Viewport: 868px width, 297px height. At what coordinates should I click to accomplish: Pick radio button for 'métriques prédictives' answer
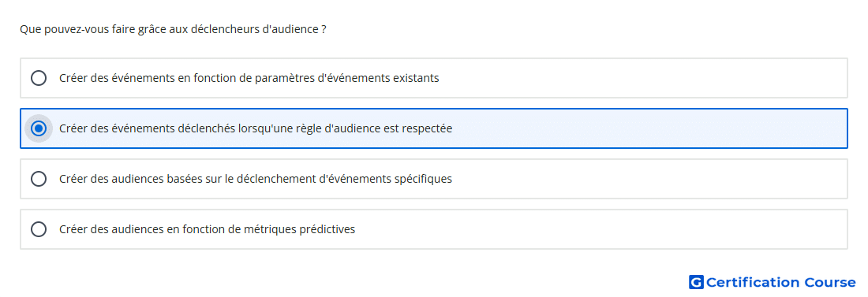(x=39, y=229)
